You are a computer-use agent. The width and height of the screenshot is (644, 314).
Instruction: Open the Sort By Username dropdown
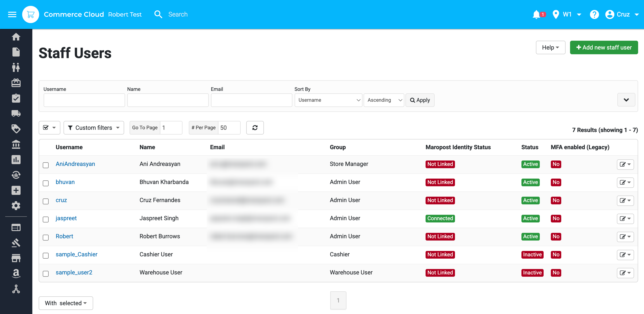click(x=328, y=100)
